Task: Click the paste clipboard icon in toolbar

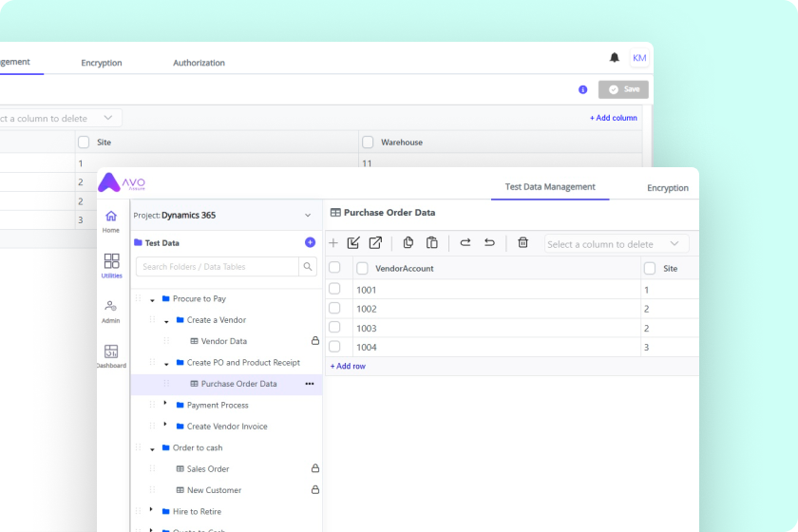Action: coord(432,243)
